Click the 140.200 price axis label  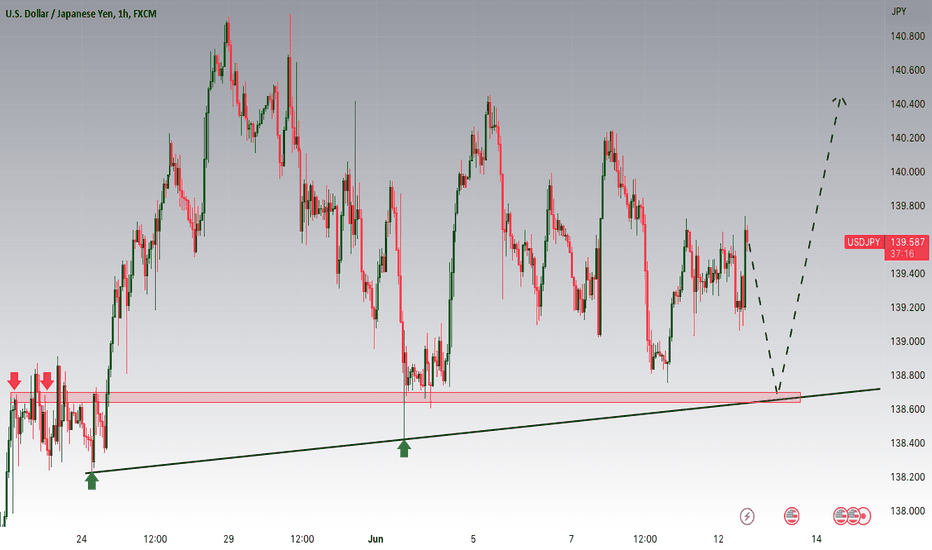[x=908, y=138]
